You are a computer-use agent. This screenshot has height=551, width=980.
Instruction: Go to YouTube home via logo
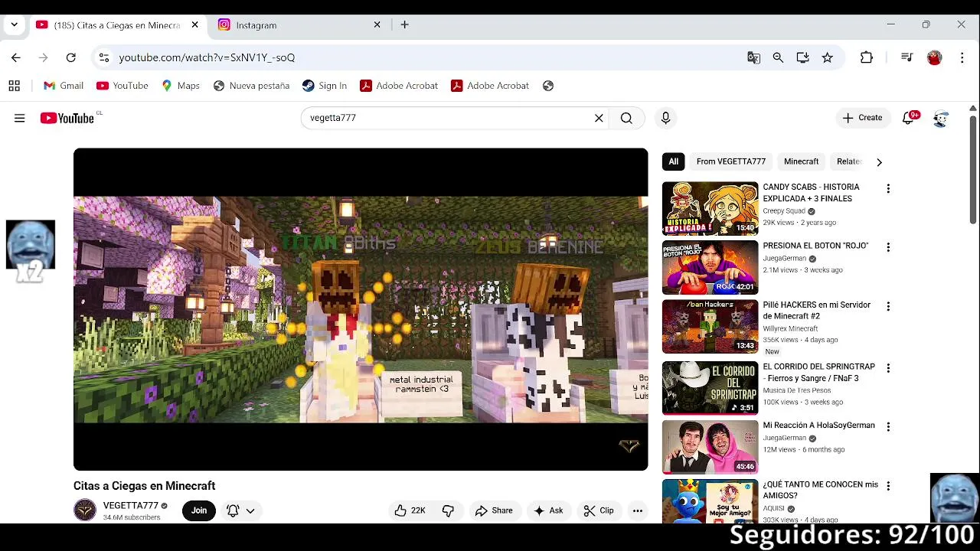(67, 118)
